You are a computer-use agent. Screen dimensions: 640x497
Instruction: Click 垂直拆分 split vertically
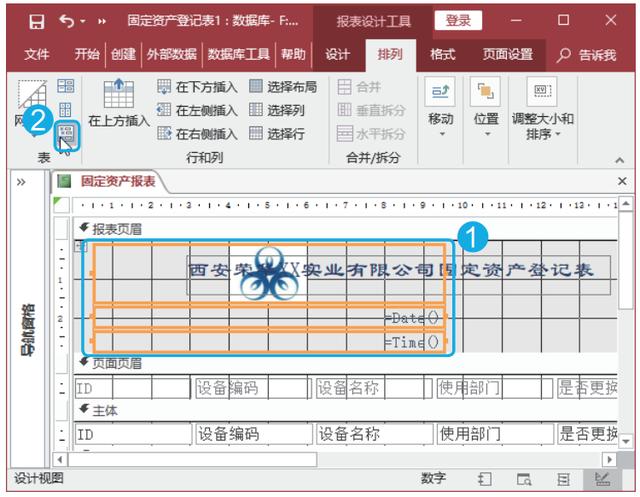(371, 110)
